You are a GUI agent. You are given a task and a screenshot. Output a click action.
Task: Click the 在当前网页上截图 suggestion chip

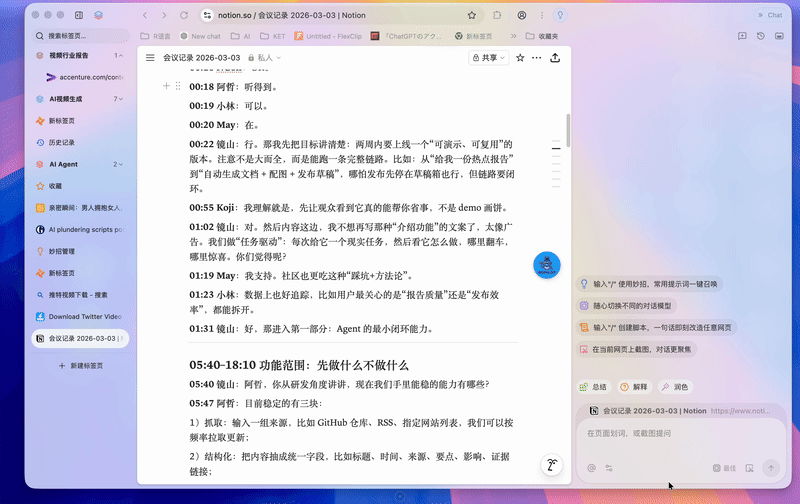coord(636,349)
